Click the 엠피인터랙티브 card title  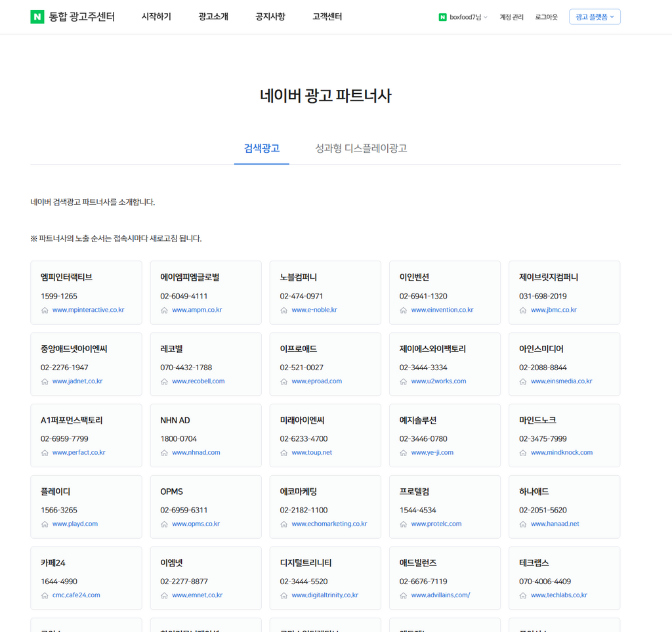[66, 277]
